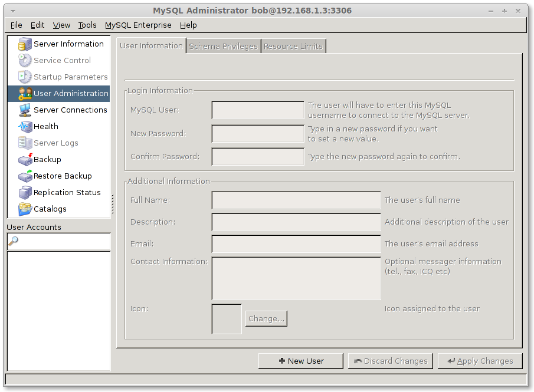
Task: Open Replication Status label
Action: (x=67, y=193)
